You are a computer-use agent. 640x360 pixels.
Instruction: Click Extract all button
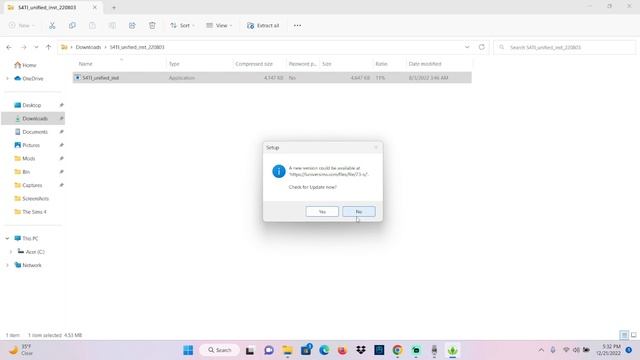(x=263, y=25)
